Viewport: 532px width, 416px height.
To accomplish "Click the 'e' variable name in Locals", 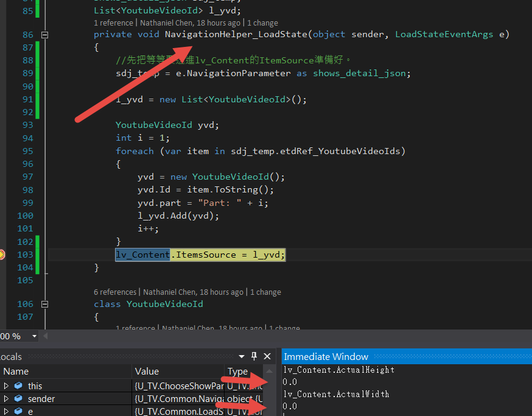I will [x=30, y=412].
